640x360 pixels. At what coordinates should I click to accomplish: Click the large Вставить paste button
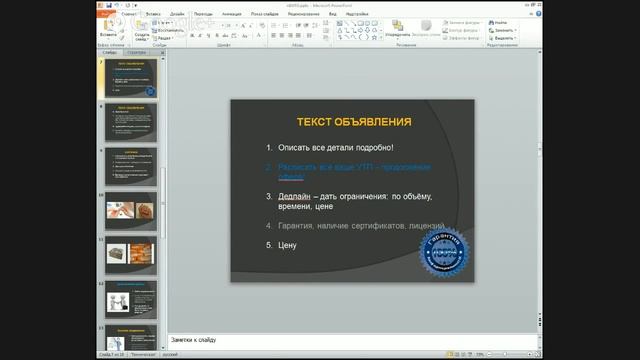coord(108,29)
